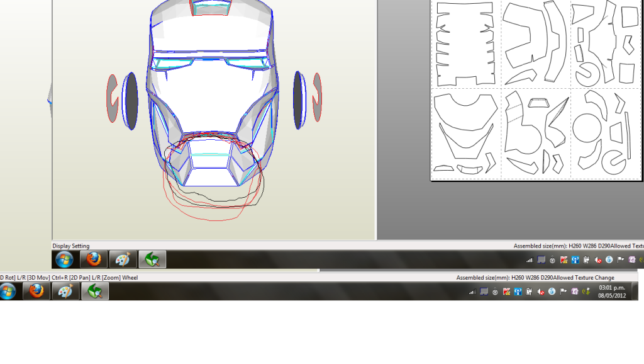Click '[3D Mov]' mouse hint in the status bar
This screenshot has height=364, width=644.
point(38,278)
